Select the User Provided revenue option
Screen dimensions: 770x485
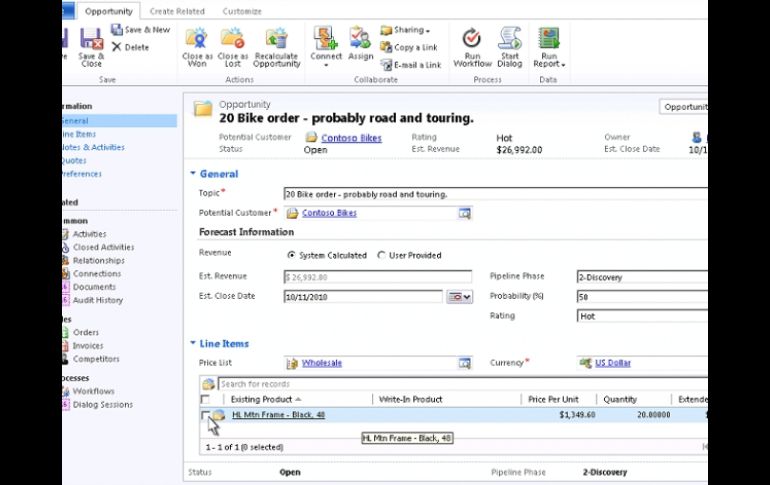coord(381,255)
